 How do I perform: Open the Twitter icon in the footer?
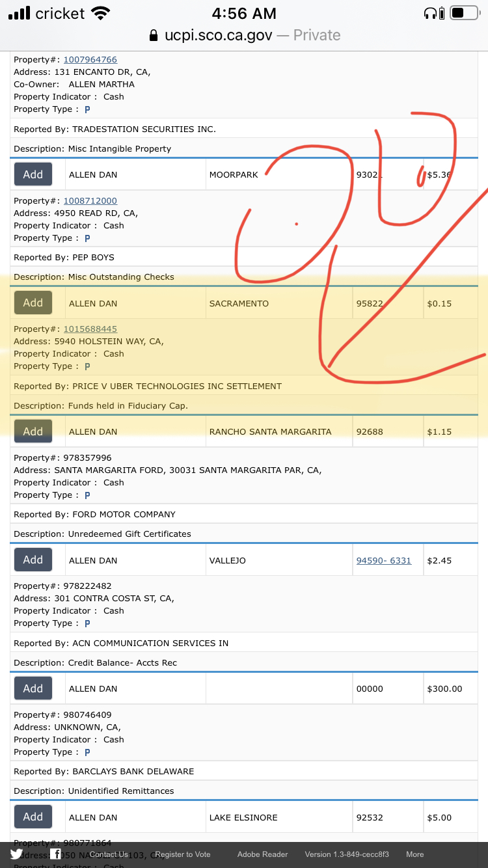point(16,854)
